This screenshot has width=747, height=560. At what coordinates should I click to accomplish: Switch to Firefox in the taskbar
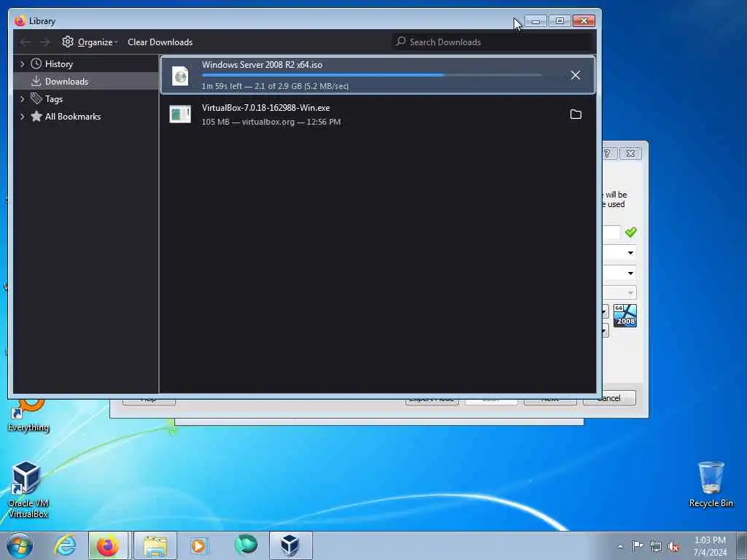(x=108, y=545)
